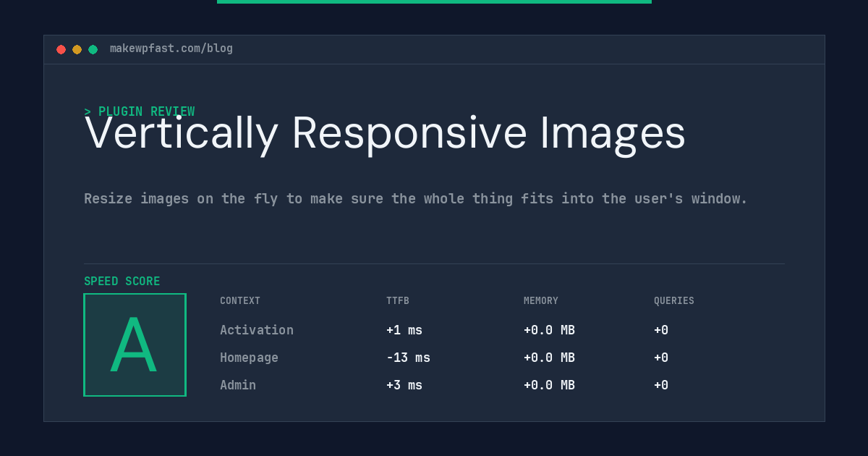Click the Homepage memory '+0.0 MB' value
This screenshot has height=456, width=868.
pos(549,358)
